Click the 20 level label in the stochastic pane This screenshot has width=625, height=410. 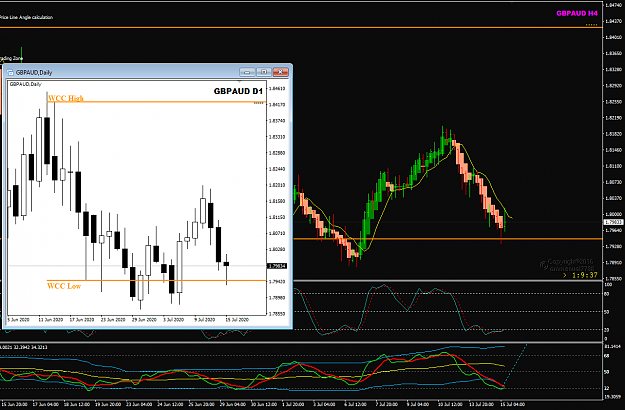[607, 330]
